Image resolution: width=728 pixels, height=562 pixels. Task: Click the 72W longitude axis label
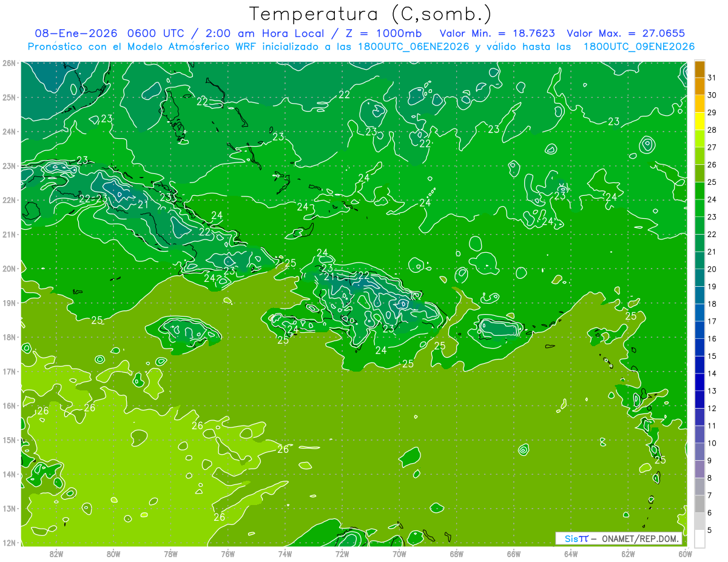point(342,554)
